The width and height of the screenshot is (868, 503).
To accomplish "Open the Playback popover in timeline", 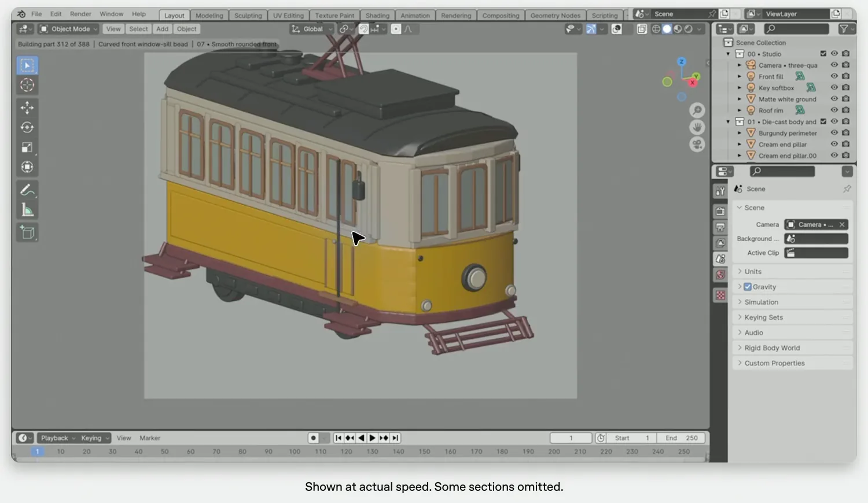I will tap(58, 438).
